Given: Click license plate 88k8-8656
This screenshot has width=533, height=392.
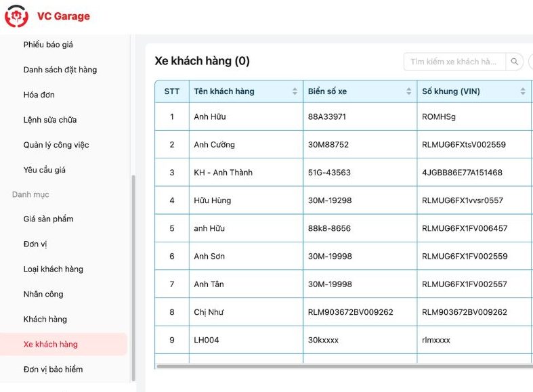Looking at the screenshot, I should [329, 228].
